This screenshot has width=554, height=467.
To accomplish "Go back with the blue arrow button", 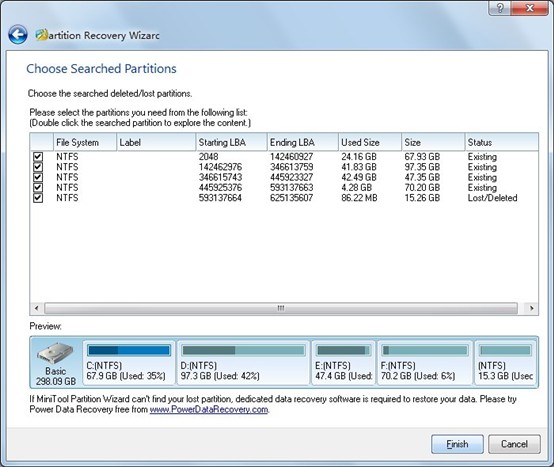I will click(x=18, y=35).
